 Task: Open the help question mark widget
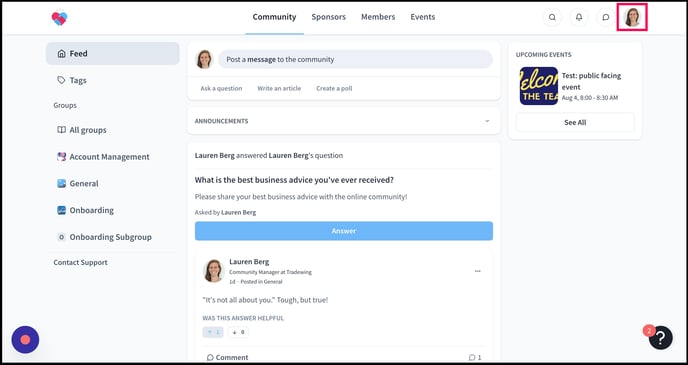click(660, 337)
